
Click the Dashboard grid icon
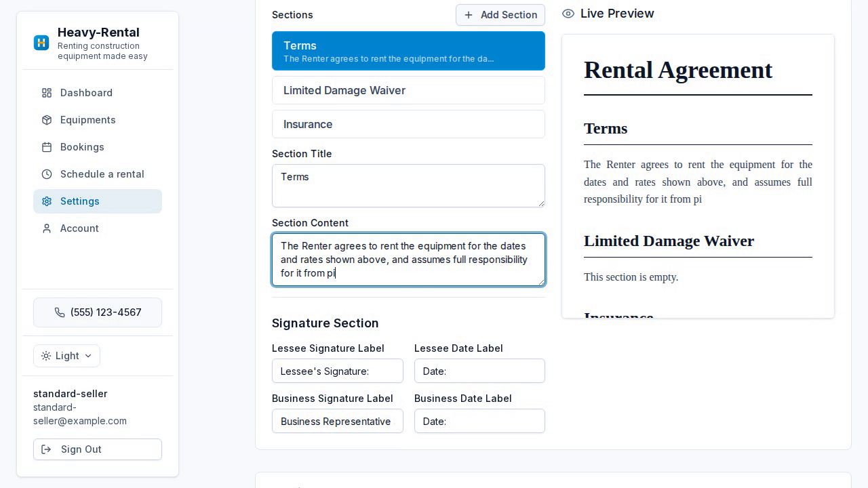(x=47, y=93)
